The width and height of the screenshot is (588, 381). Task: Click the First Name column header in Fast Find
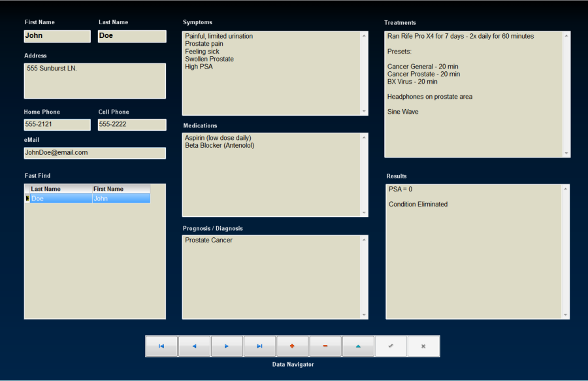coord(121,189)
